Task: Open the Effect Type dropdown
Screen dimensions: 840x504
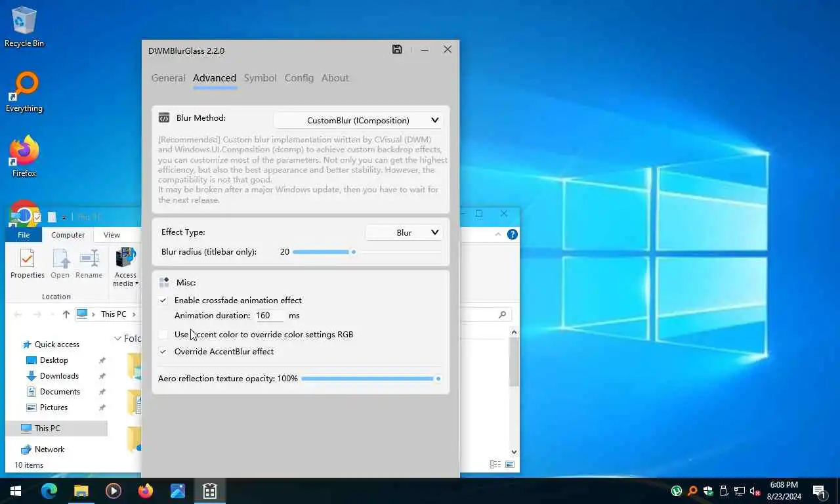Action: [x=404, y=232]
